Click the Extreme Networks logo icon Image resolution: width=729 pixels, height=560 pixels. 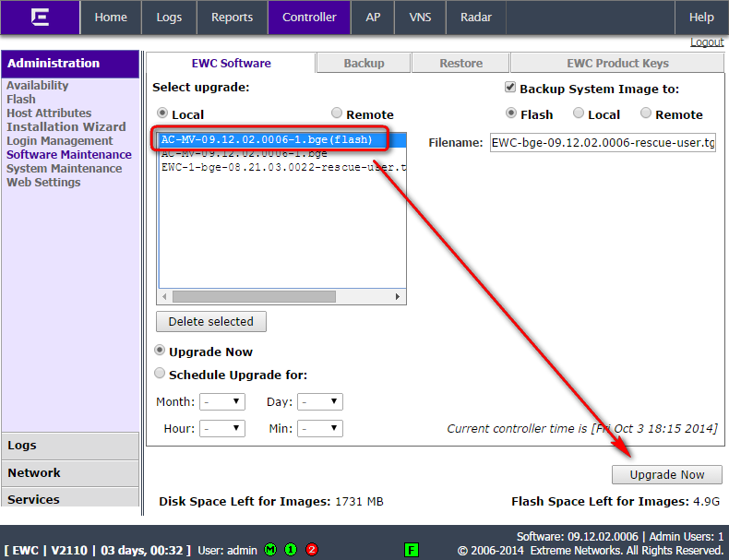40,18
